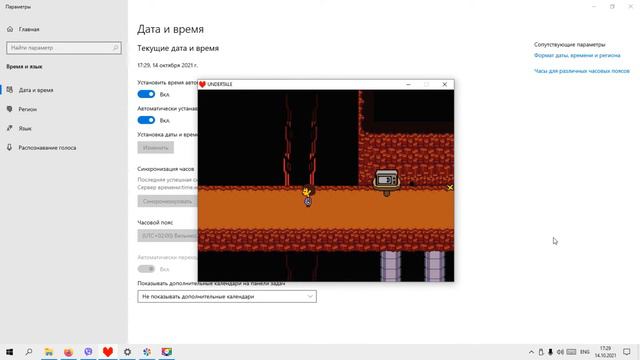640x360 pixels.
Task: Click the yellow save point star in Undertale
Action: [450, 187]
